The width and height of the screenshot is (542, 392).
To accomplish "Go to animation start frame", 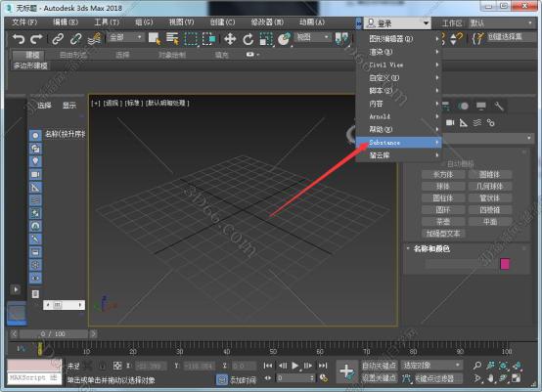I will [x=267, y=366].
